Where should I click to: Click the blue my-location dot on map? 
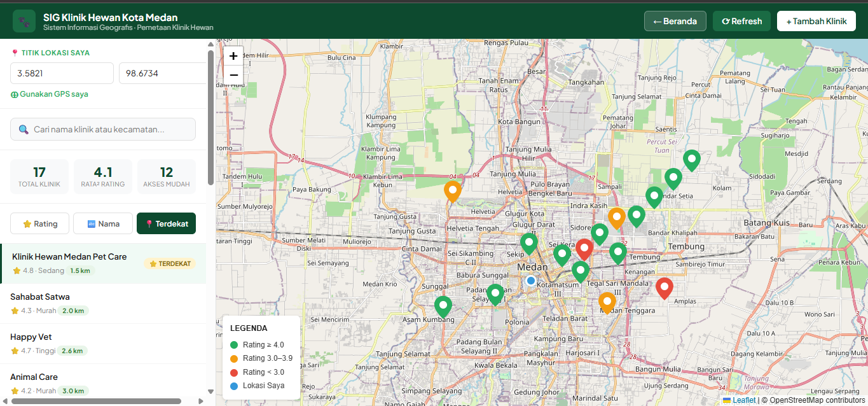click(x=531, y=280)
